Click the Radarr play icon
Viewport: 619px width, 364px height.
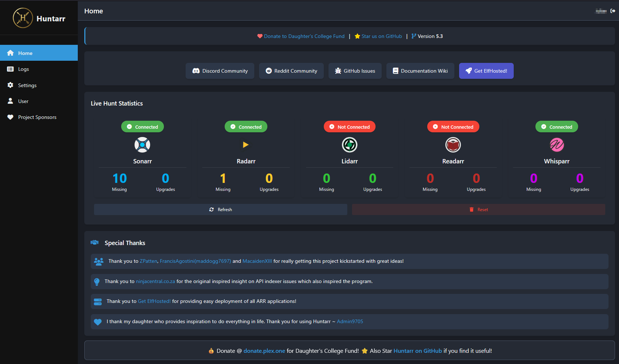tap(246, 145)
